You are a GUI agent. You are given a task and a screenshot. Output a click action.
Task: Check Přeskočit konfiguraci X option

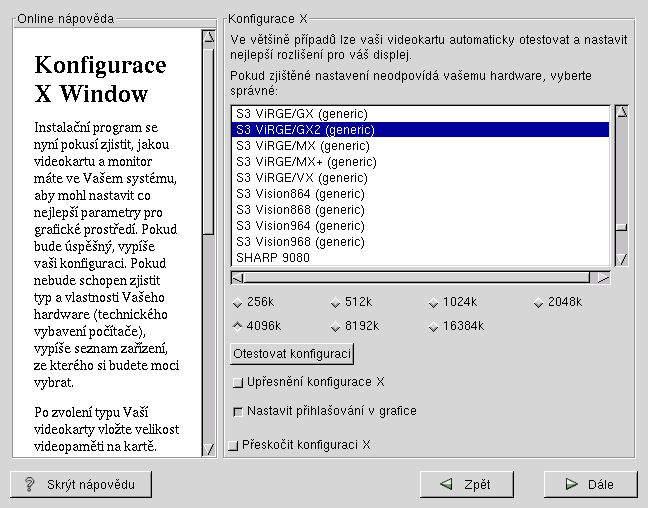[233, 446]
